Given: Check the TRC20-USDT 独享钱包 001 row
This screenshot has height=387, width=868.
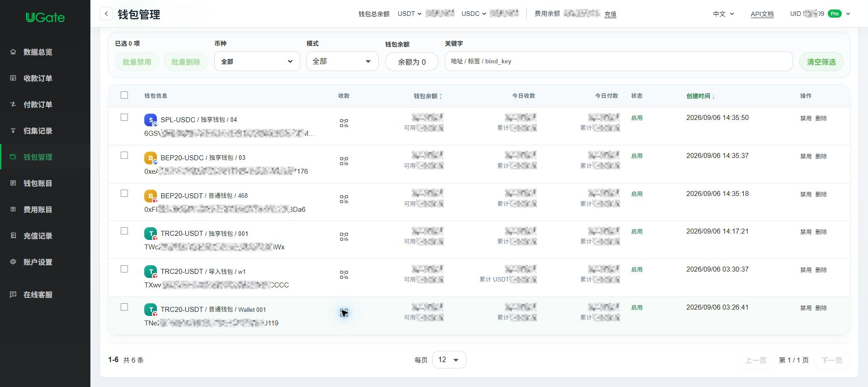Looking at the screenshot, I should pyautogui.click(x=124, y=231).
